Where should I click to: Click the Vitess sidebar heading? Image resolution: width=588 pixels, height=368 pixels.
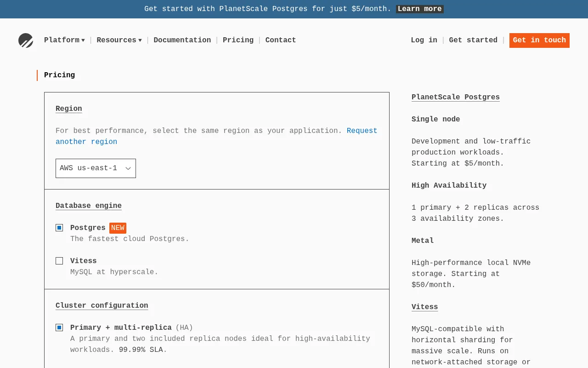425,307
